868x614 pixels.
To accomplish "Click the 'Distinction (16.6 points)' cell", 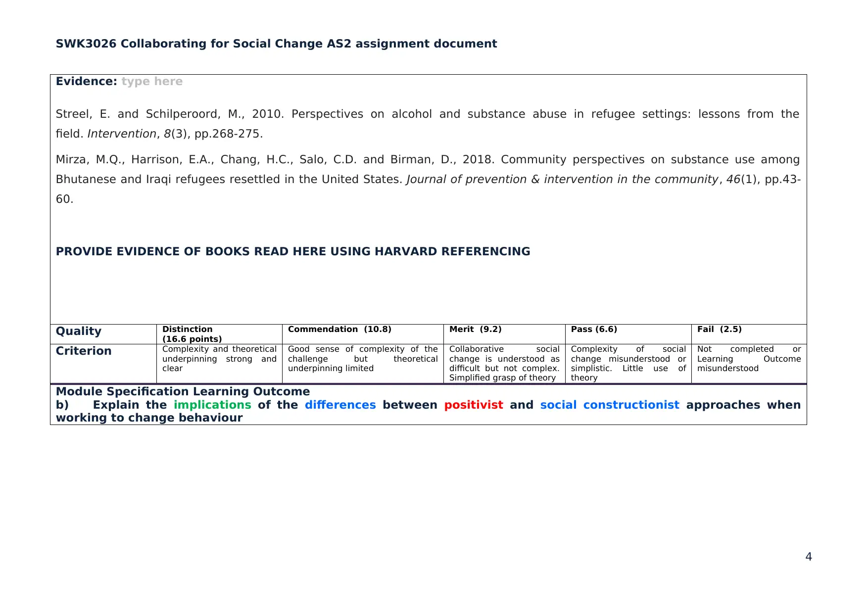I will tap(219, 334).
